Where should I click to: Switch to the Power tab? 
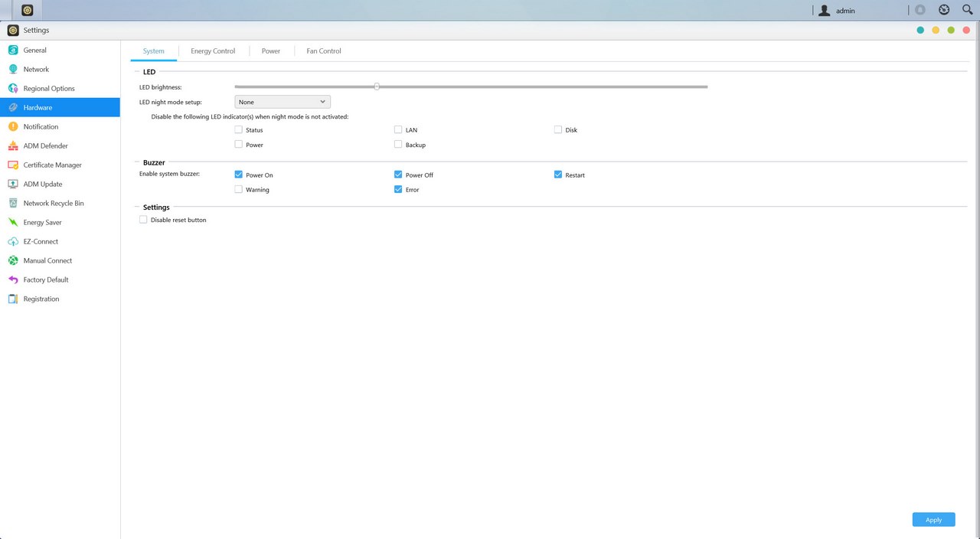271,51
